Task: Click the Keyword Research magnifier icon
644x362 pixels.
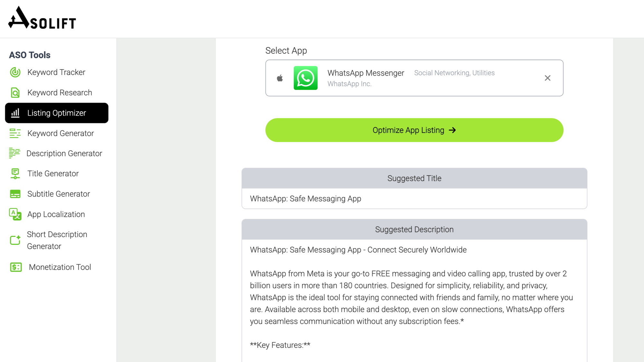Action: pyautogui.click(x=15, y=93)
